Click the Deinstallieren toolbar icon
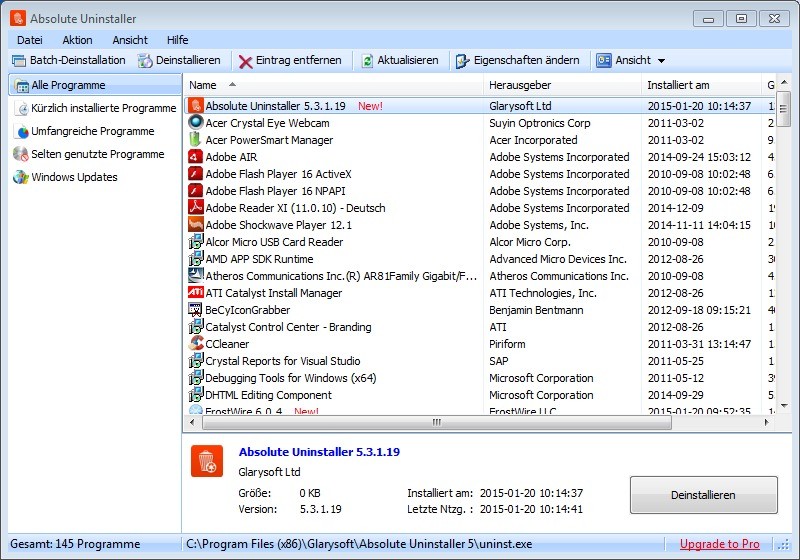Viewport: 800px width, 560px height. [x=145, y=61]
